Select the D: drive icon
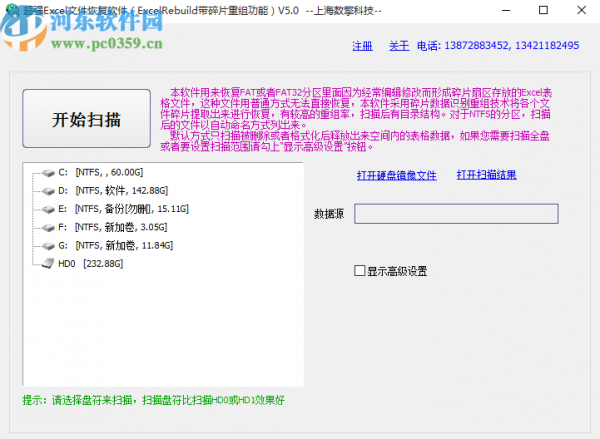Viewport: 600px width, 439px height. [49, 191]
